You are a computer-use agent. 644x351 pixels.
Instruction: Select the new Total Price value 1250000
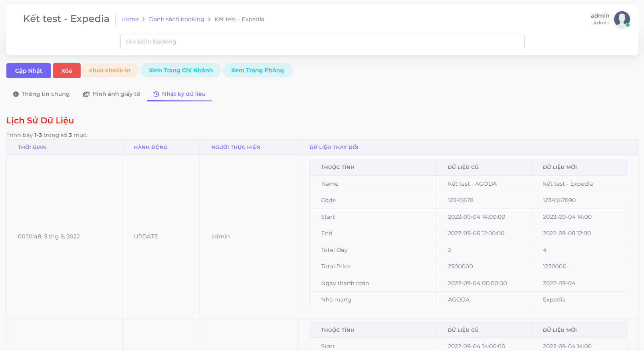[x=555, y=266]
